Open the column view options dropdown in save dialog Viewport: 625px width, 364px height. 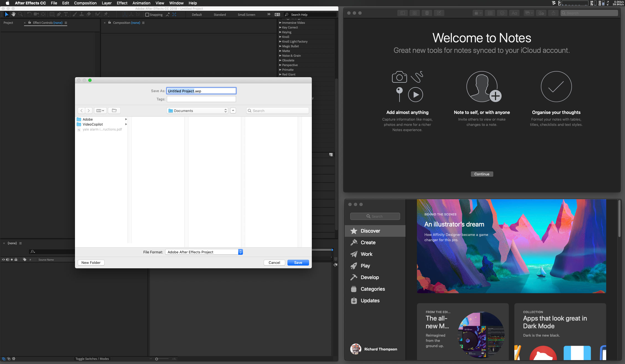pos(100,111)
